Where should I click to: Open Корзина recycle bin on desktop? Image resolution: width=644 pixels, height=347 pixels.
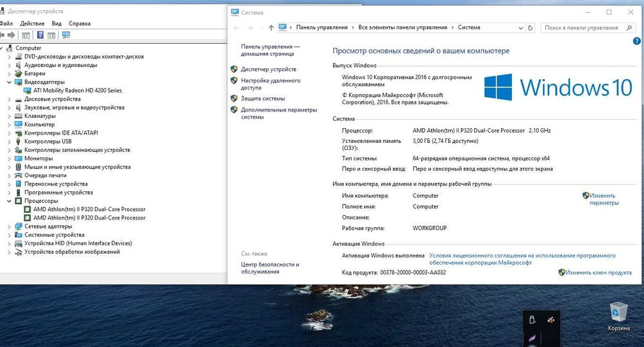click(x=618, y=316)
